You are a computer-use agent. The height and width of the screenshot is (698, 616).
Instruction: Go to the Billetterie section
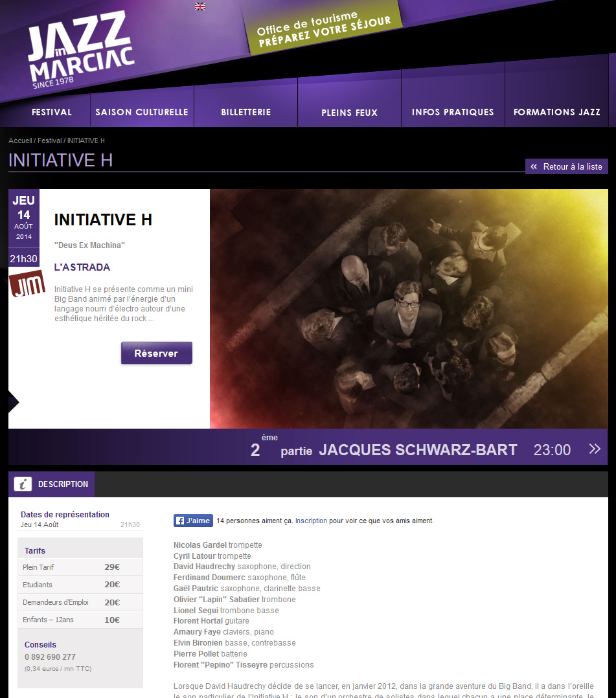(245, 112)
